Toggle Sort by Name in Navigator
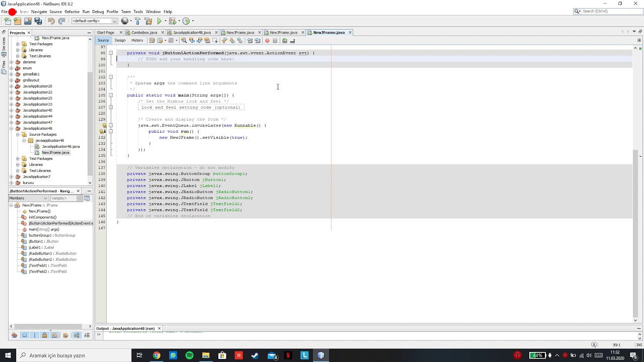The height and width of the screenshot is (362, 644). pos(77,335)
